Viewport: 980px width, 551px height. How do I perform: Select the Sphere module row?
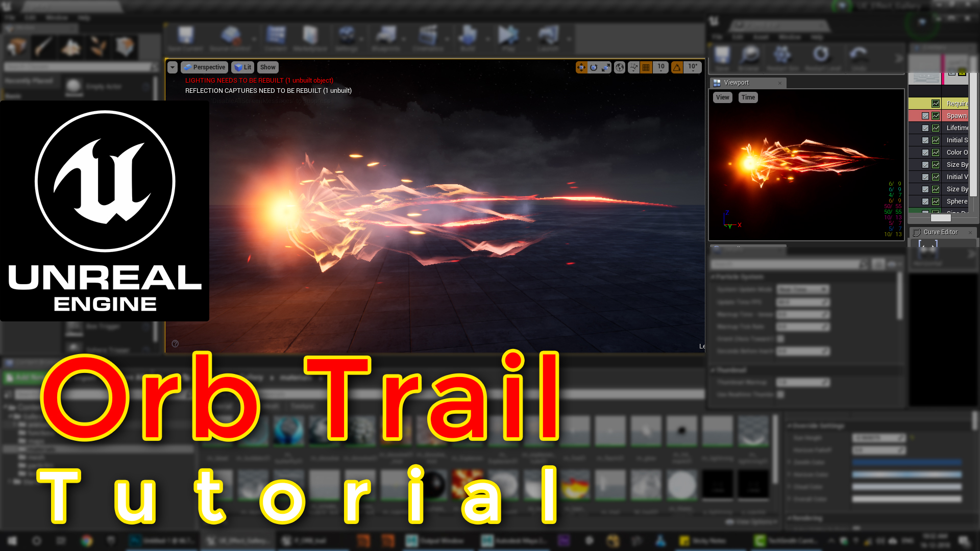pos(939,202)
